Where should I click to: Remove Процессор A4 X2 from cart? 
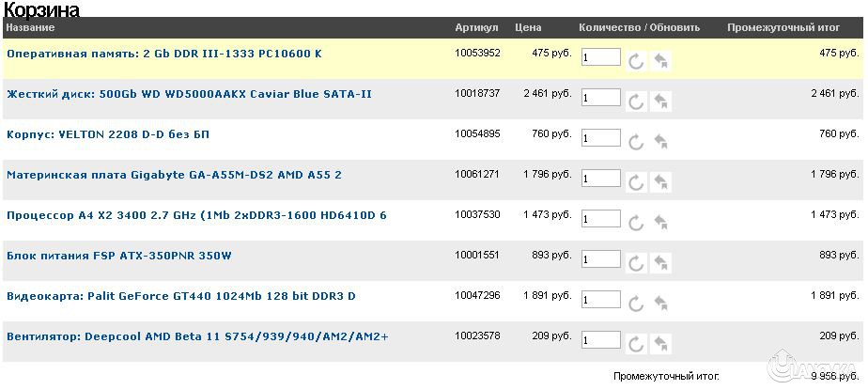(660, 223)
